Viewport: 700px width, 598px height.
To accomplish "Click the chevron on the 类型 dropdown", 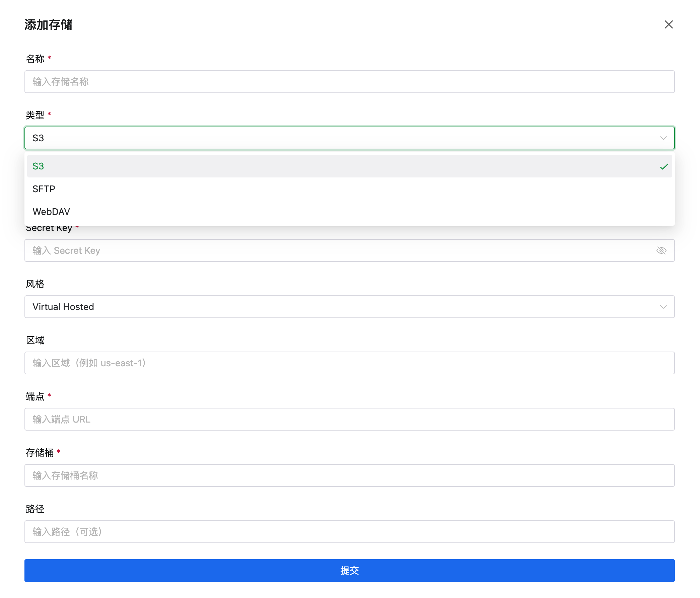I will pos(662,138).
